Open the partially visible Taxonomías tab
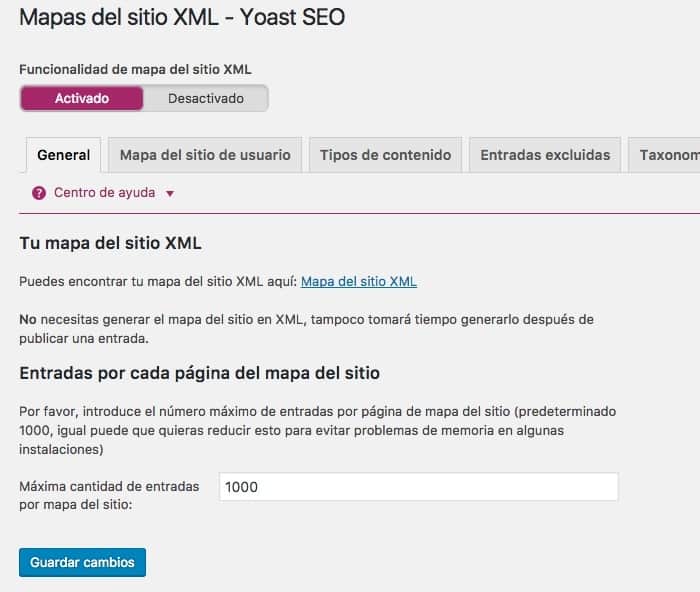Image resolution: width=700 pixels, height=592 pixels. 665,155
